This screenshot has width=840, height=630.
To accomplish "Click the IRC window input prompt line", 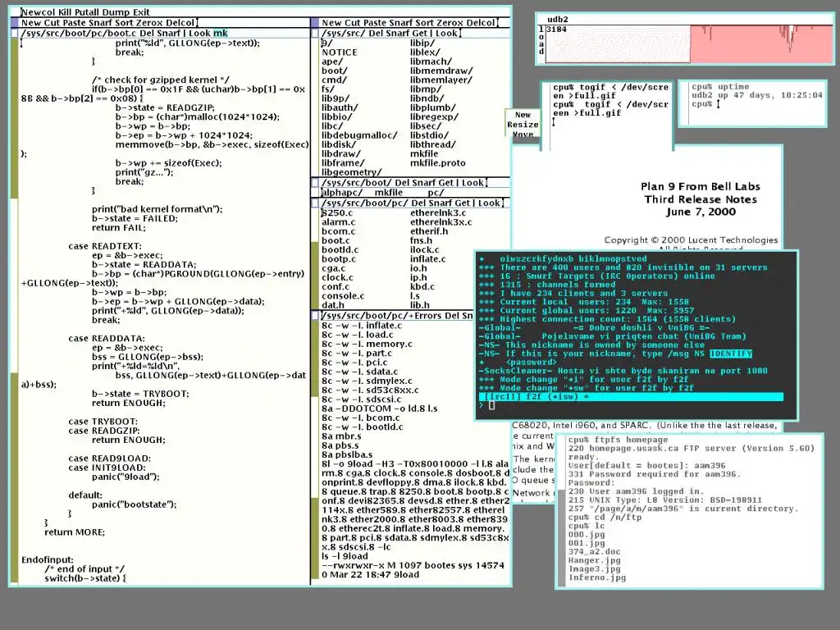I will [631, 405].
